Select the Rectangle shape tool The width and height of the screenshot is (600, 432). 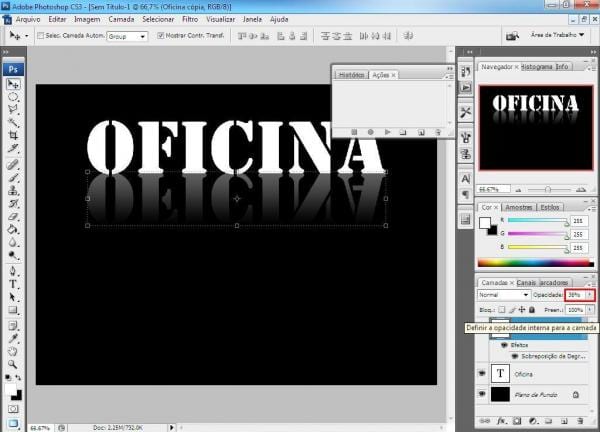[x=13, y=310]
